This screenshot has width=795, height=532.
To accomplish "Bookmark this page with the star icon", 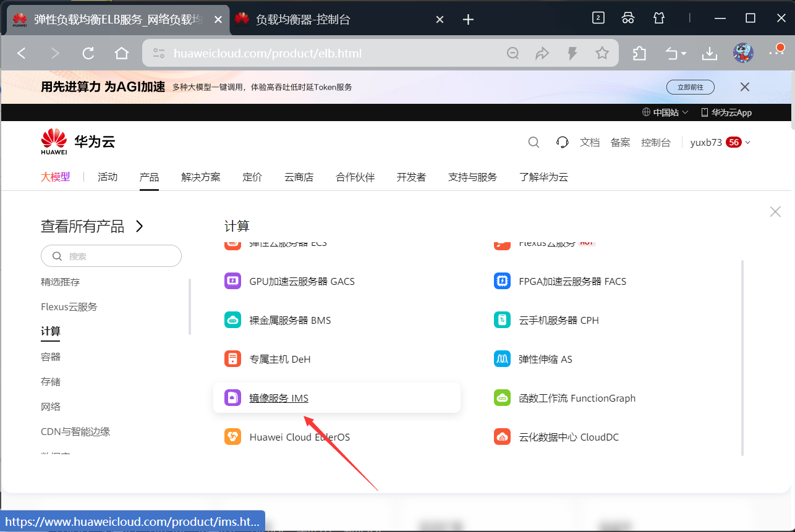I will tap(602, 53).
